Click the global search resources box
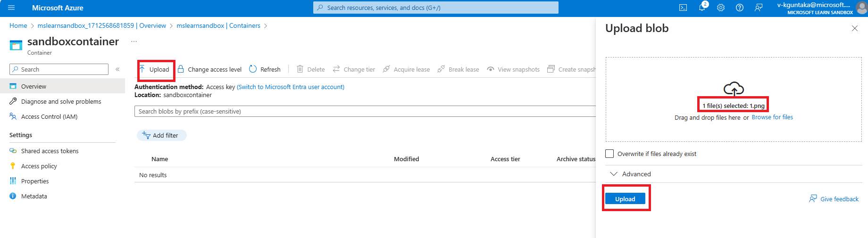The width and height of the screenshot is (868, 238). point(436,8)
